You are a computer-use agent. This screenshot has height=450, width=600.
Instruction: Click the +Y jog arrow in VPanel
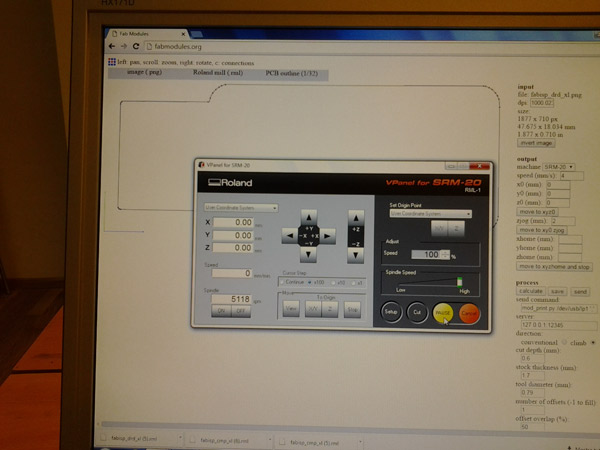pyautogui.click(x=308, y=217)
